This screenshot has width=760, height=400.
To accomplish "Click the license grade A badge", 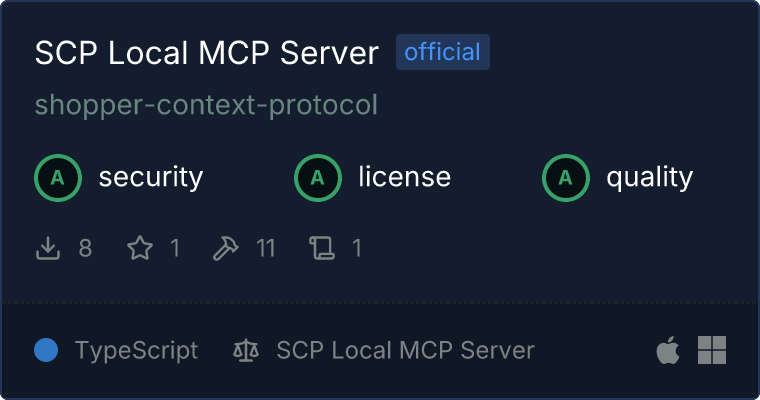I will pos(318,178).
